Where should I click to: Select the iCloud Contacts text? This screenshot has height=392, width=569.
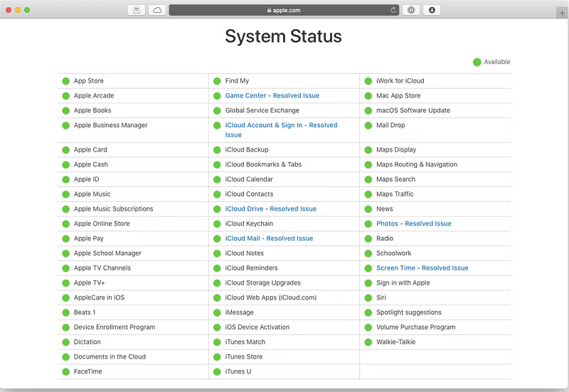(x=249, y=194)
